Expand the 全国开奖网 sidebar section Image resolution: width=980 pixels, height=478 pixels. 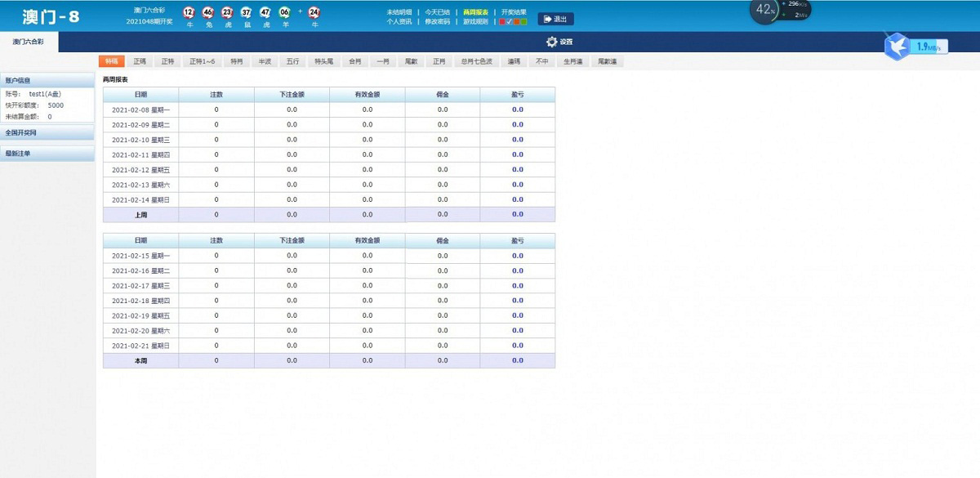coord(47,132)
